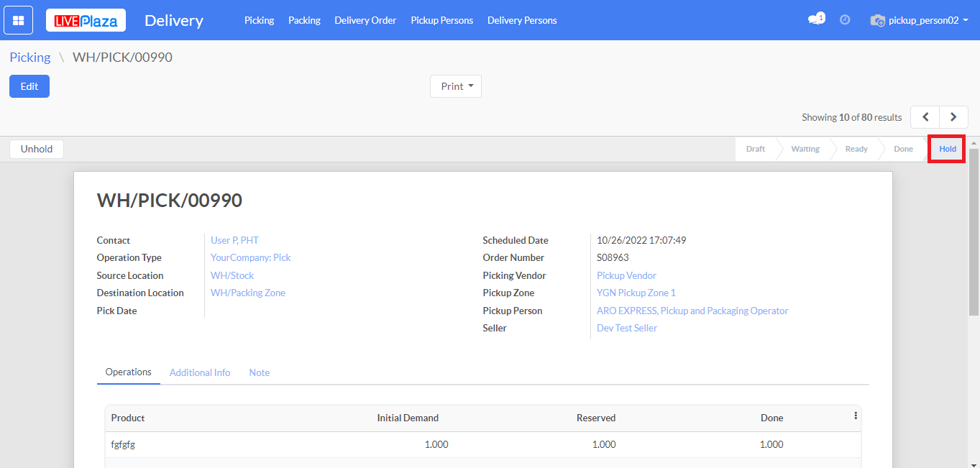Select the Waiting status stage

click(x=805, y=149)
